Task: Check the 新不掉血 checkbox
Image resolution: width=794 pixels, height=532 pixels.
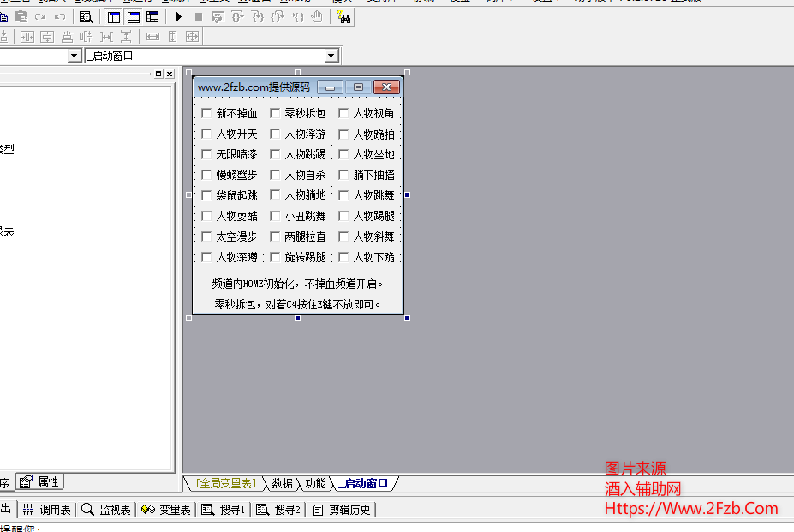Action: coord(206,113)
